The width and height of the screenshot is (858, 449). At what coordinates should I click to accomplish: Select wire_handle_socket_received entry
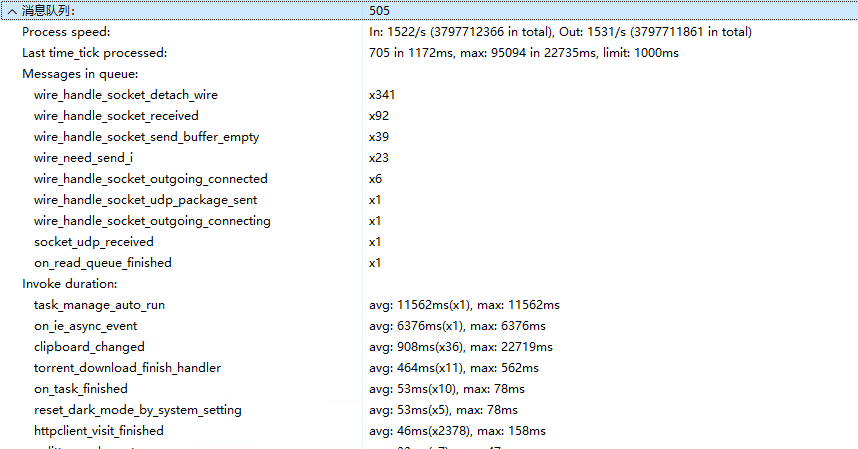pos(116,116)
